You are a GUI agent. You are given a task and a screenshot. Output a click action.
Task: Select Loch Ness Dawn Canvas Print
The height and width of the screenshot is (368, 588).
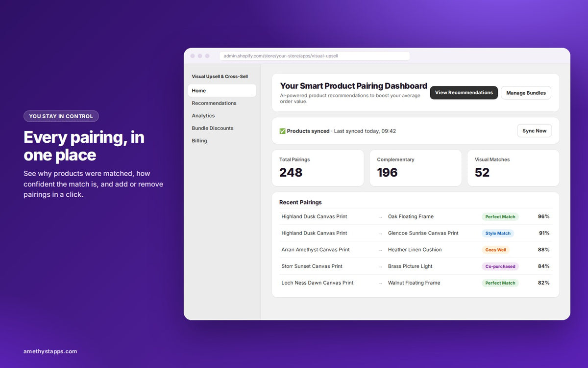(x=318, y=283)
